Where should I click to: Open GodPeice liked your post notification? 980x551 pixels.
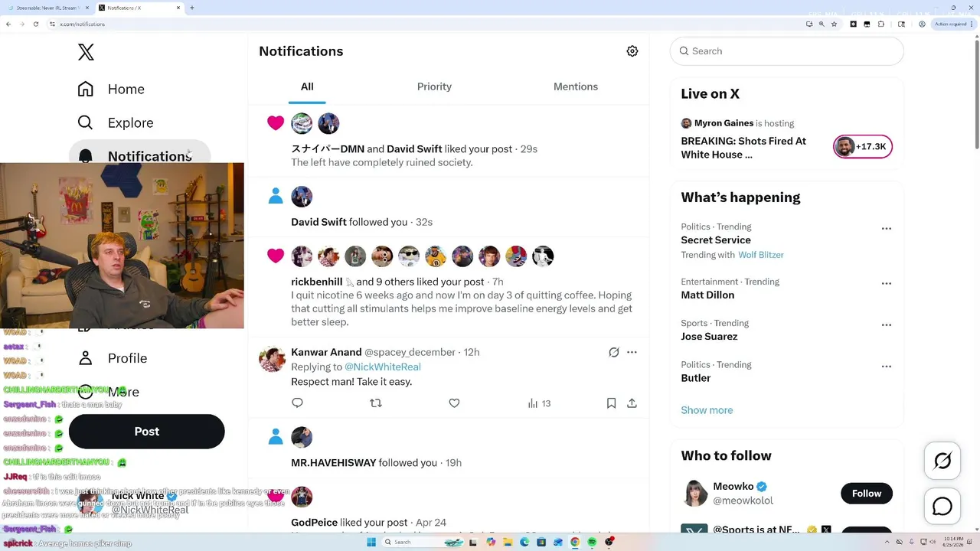(449, 507)
